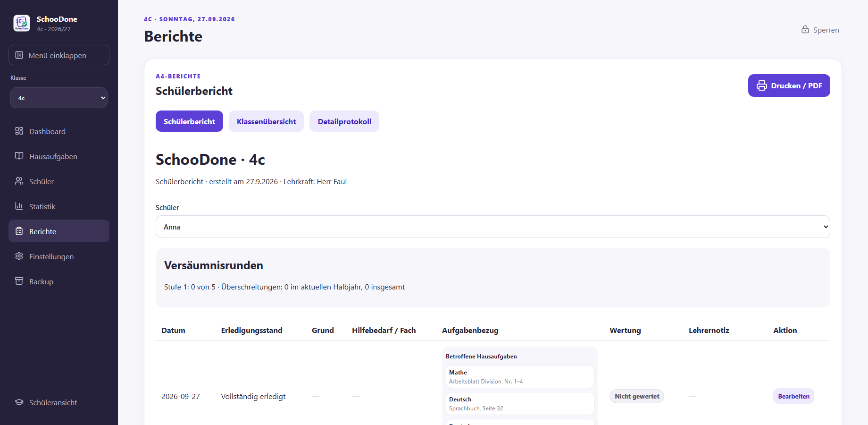The width and height of the screenshot is (868, 425).
Task: Click Menü einklappen button
Action: [x=59, y=55]
